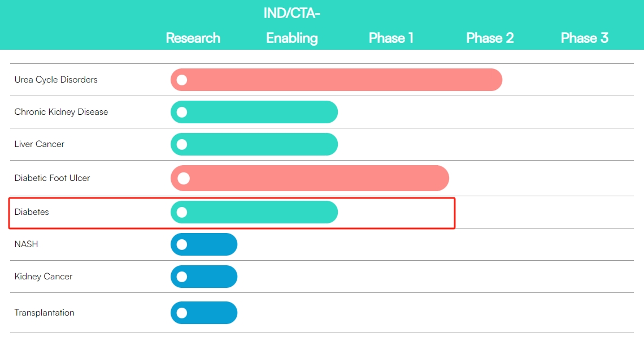Viewport: 644px width, 345px height.
Task: Click the Diabetic Foot Ulcer label
Action: coord(52,178)
